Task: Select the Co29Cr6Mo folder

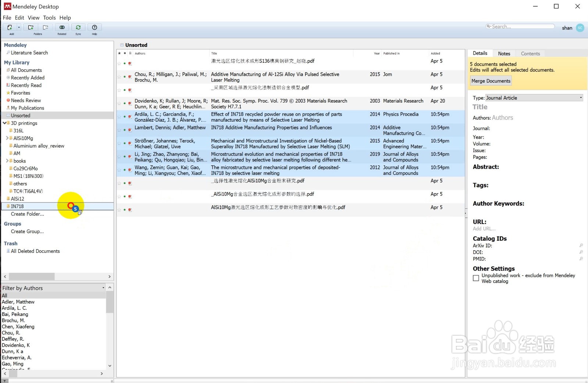Action: coord(25,168)
